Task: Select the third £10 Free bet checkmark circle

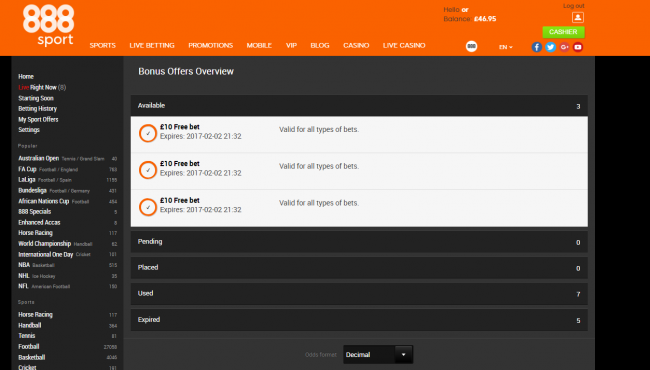Action: [148, 207]
